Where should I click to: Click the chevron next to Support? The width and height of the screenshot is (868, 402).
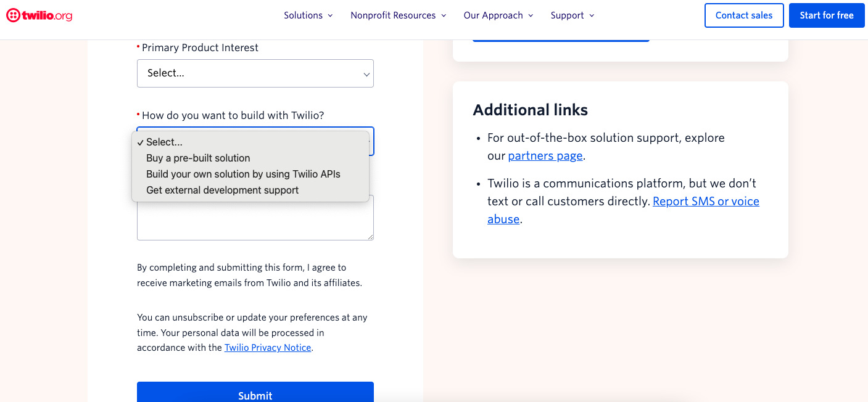coord(592,15)
